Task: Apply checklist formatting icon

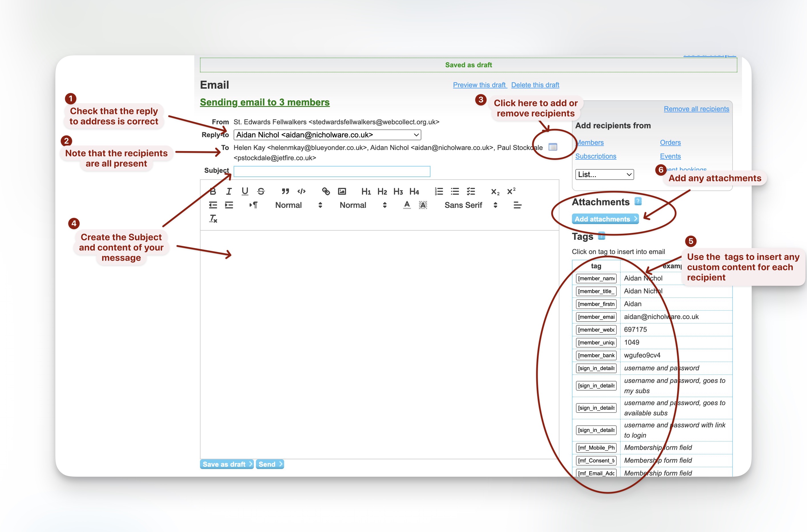Action: point(471,191)
